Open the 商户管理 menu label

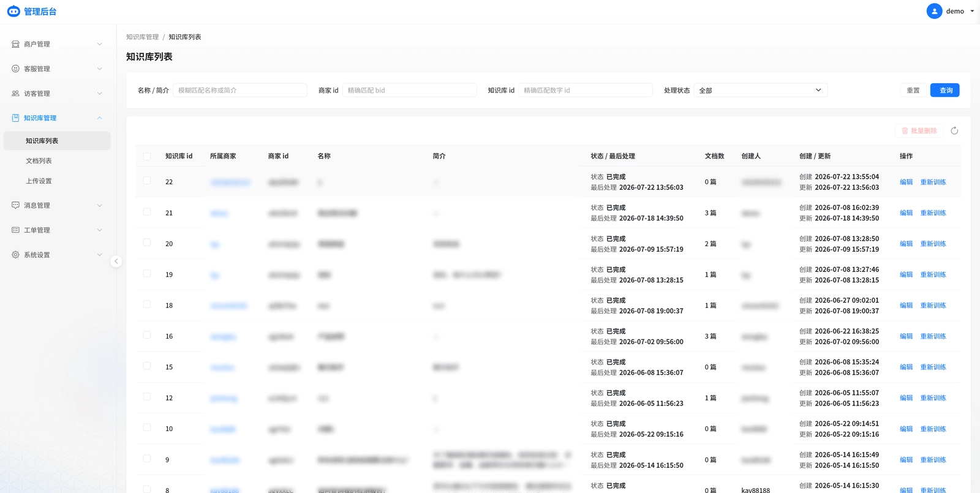click(x=37, y=44)
